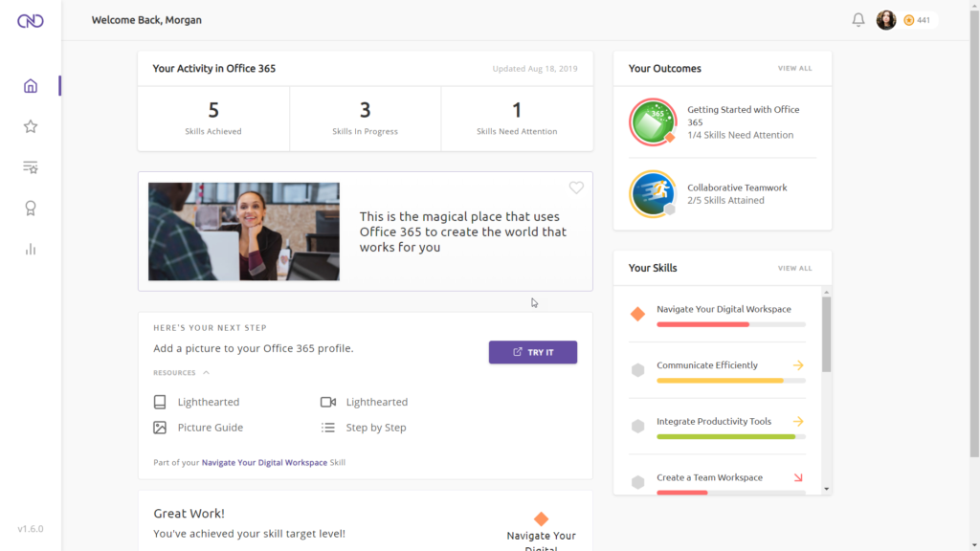
Task: Click the woman photo thumbnail
Action: click(x=244, y=231)
